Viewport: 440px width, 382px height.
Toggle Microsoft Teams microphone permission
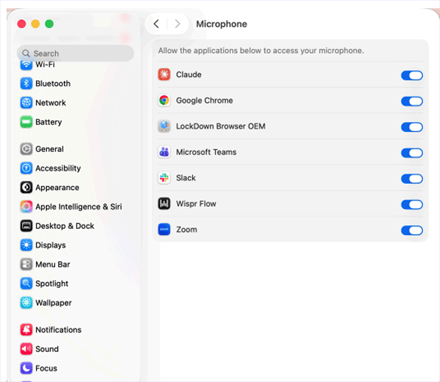(x=412, y=153)
